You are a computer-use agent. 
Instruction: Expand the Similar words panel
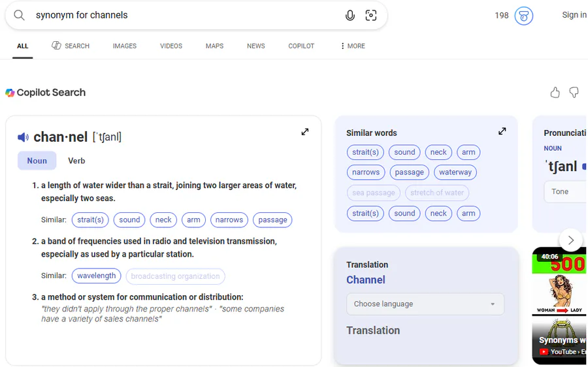pyautogui.click(x=502, y=131)
